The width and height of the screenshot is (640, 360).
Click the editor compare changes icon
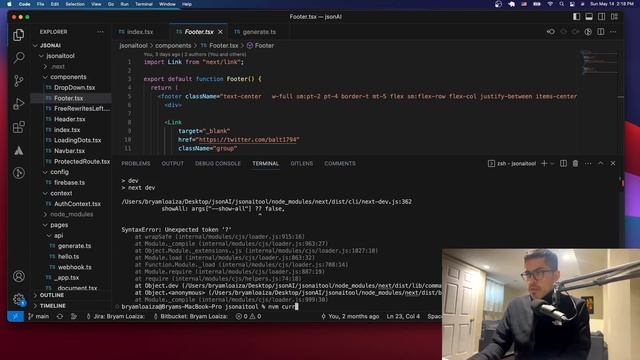pyautogui.click(x=551, y=32)
